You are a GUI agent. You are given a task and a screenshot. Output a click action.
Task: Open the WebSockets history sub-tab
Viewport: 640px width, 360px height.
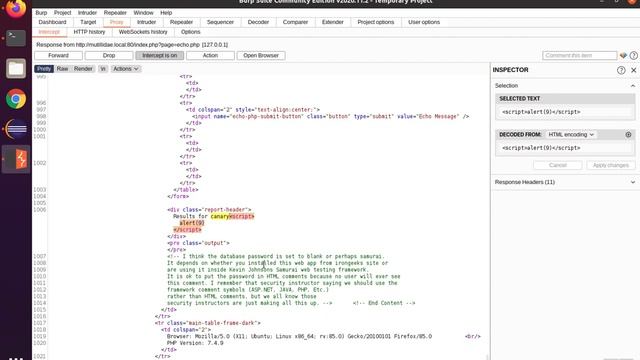143,32
